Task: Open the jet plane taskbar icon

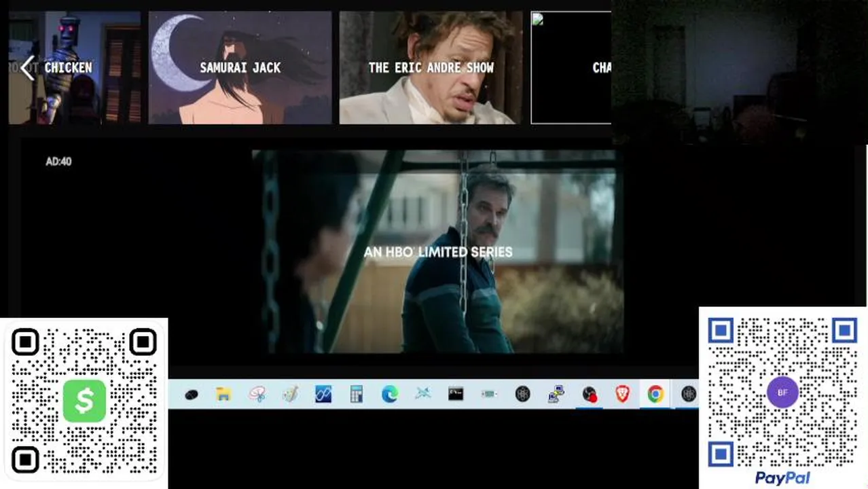Action: pos(423,394)
